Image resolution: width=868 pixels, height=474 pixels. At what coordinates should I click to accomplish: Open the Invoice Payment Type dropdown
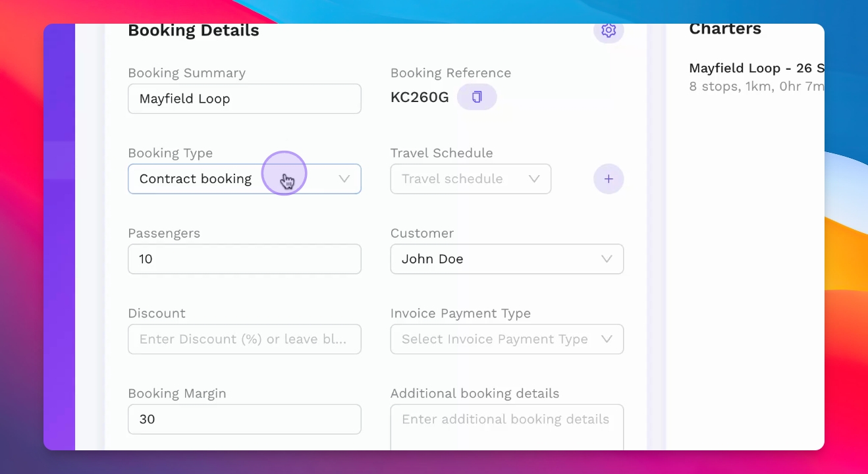(x=506, y=339)
